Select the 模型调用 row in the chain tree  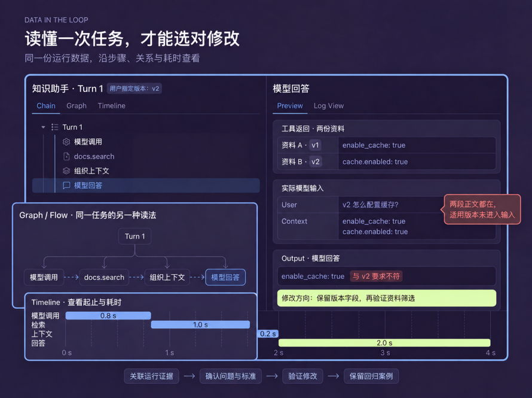pos(146,142)
